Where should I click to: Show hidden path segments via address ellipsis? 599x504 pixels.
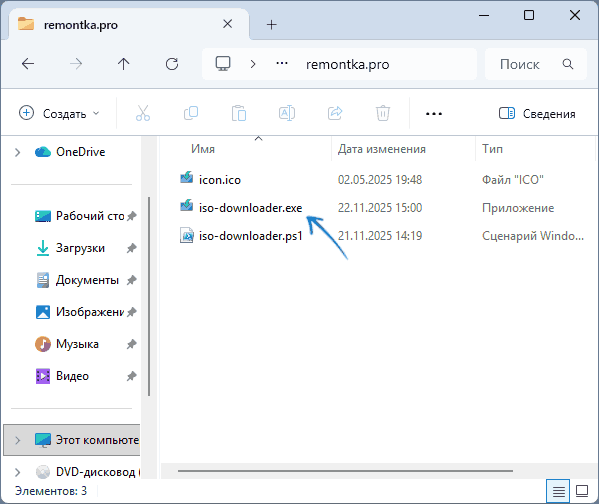[x=282, y=63]
